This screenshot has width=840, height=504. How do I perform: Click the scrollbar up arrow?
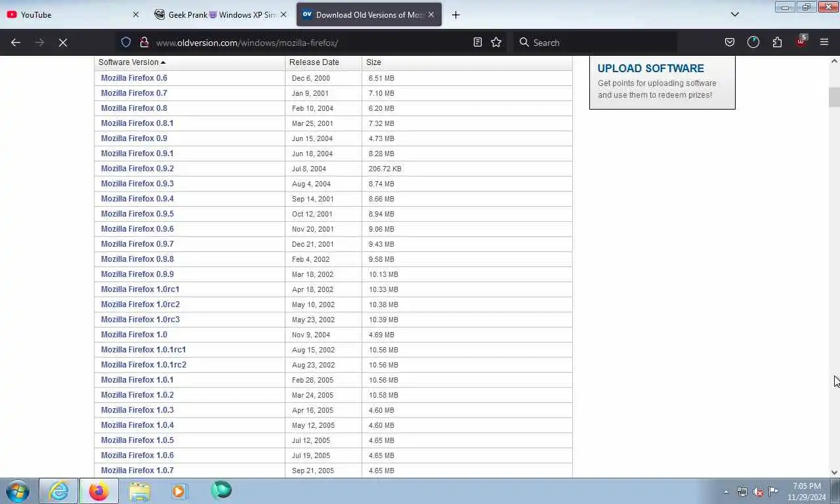[x=834, y=61]
